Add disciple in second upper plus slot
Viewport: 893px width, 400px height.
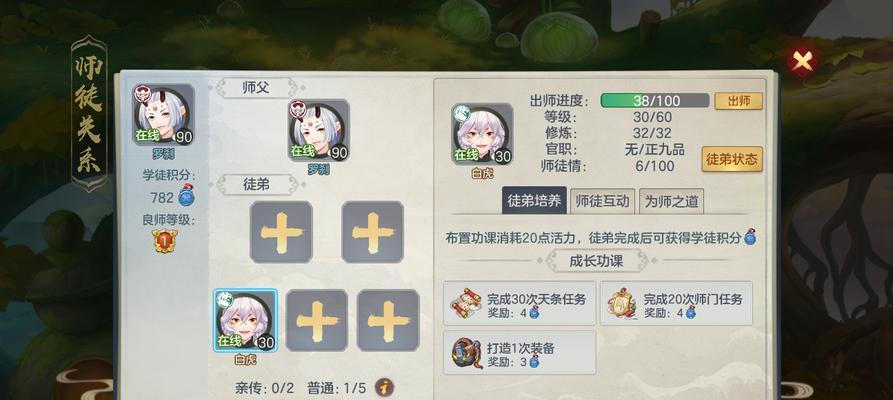click(372, 232)
